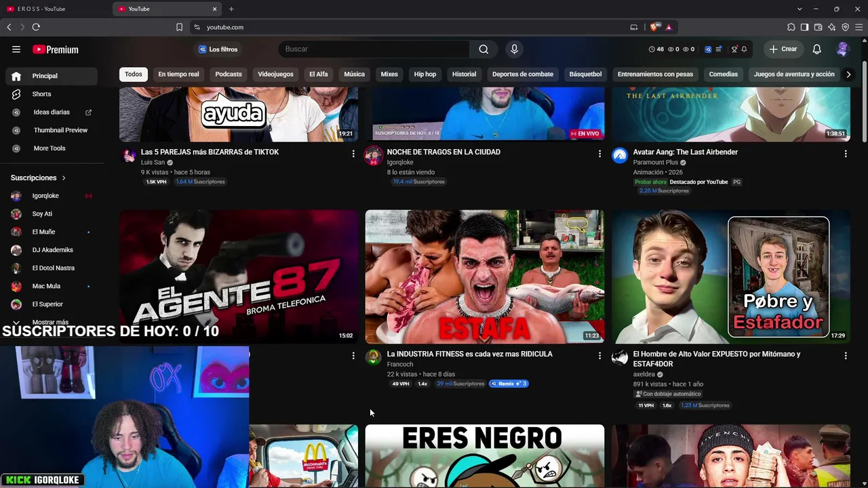Go back in the browser
This screenshot has height=488, width=868.
tap(9, 27)
